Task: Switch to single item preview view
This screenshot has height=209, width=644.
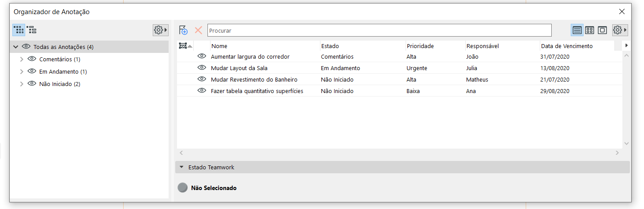Action: pyautogui.click(x=603, y=30)
